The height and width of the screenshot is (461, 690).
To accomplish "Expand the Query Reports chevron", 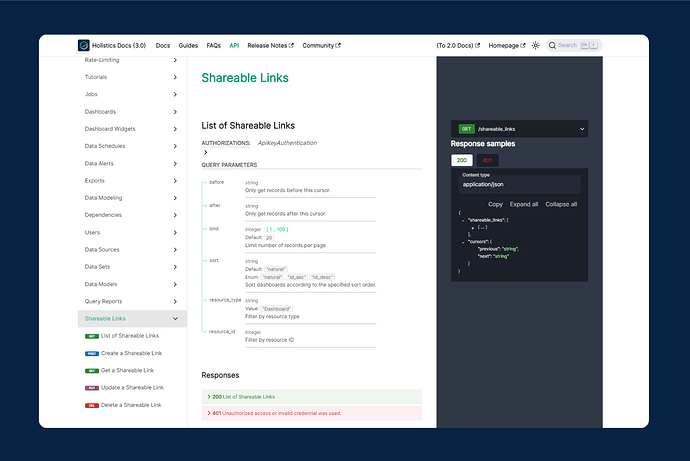I will coord(175,301).
